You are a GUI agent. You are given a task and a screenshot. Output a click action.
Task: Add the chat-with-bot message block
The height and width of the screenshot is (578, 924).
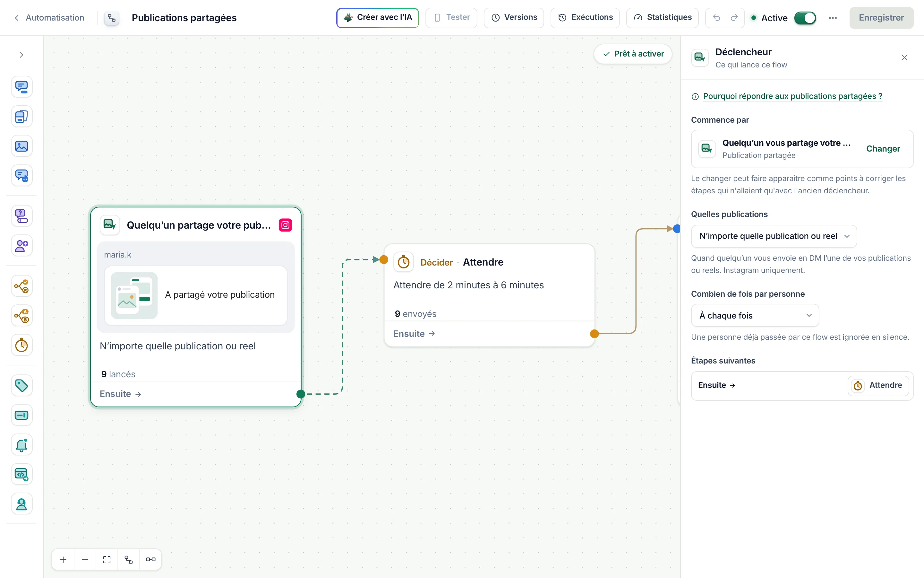(21, 175)
